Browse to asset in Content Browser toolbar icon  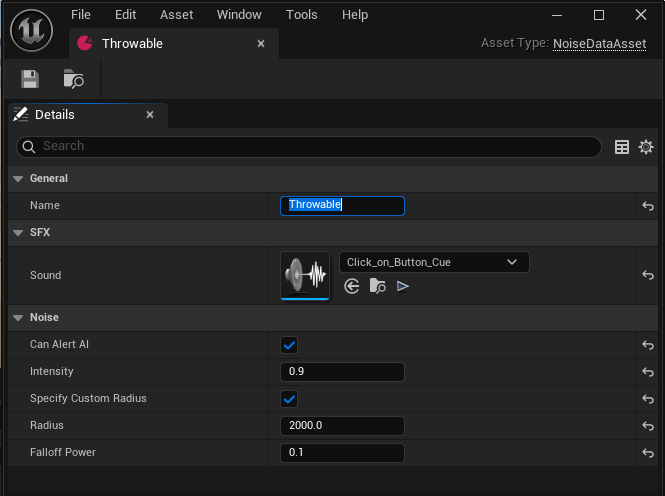click(73, 79)
